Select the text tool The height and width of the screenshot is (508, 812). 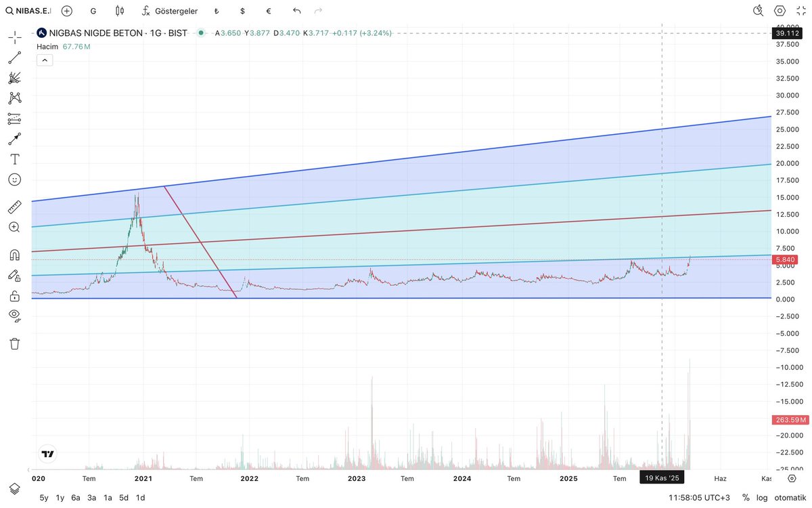[15, 159]
